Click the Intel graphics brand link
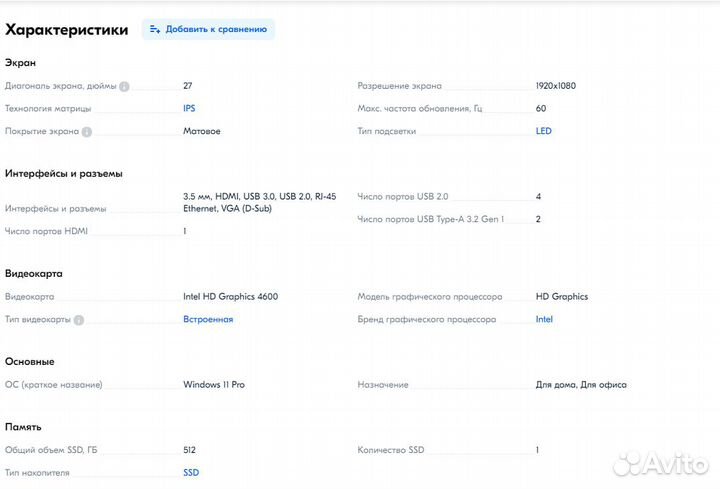Viewport: 720px width, 489px height. click(x=544, y=319)
